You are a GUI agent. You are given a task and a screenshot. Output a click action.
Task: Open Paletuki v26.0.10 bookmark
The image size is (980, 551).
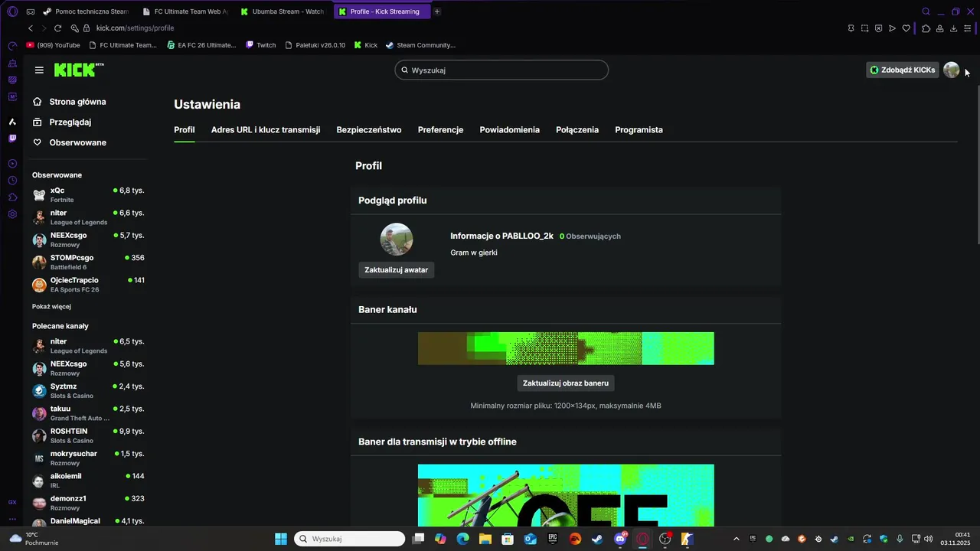point(315,45)
